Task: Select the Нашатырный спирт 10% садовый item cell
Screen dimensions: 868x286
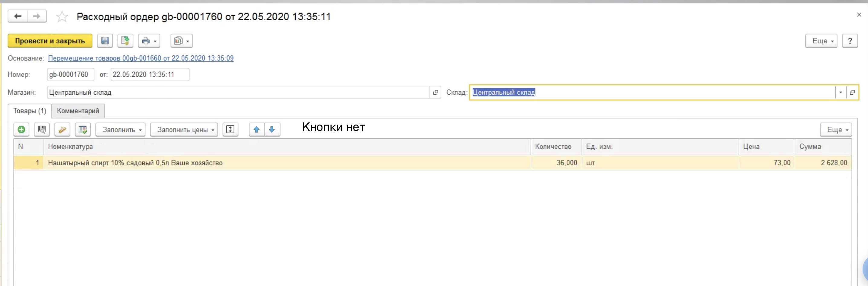Action: [287, 163]
